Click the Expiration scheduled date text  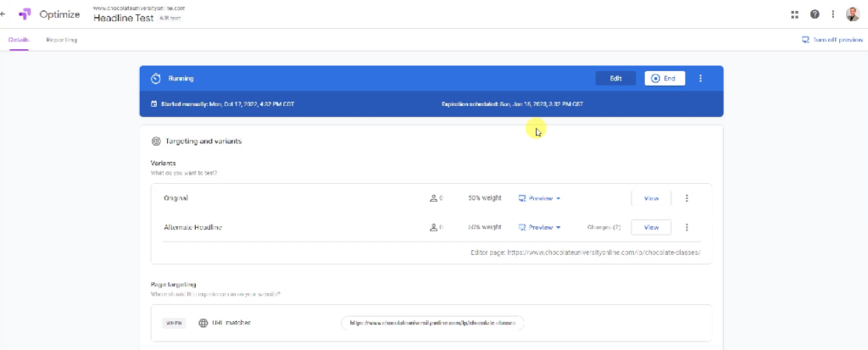512,104
